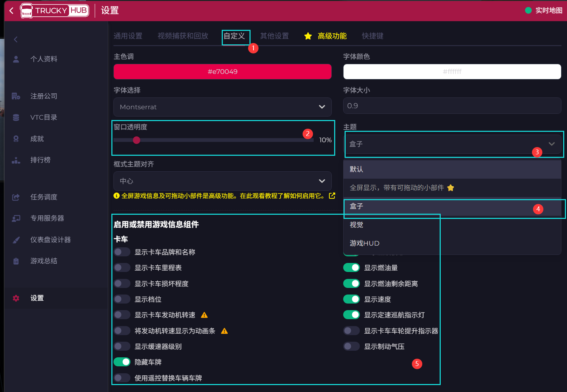Select 盒子 theme option in list
Screen dimensions: 567x392
pyautogui.click(x=452, y=206)
